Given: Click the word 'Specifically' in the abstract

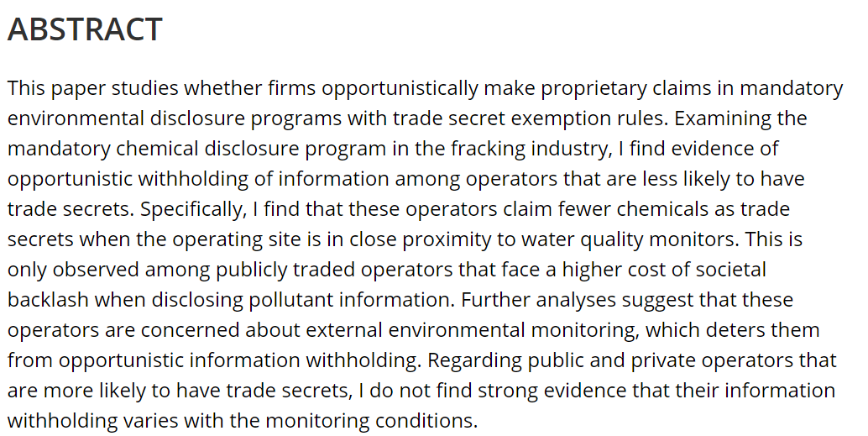Looking at the screenshot, I should click(x=192, y=209).
